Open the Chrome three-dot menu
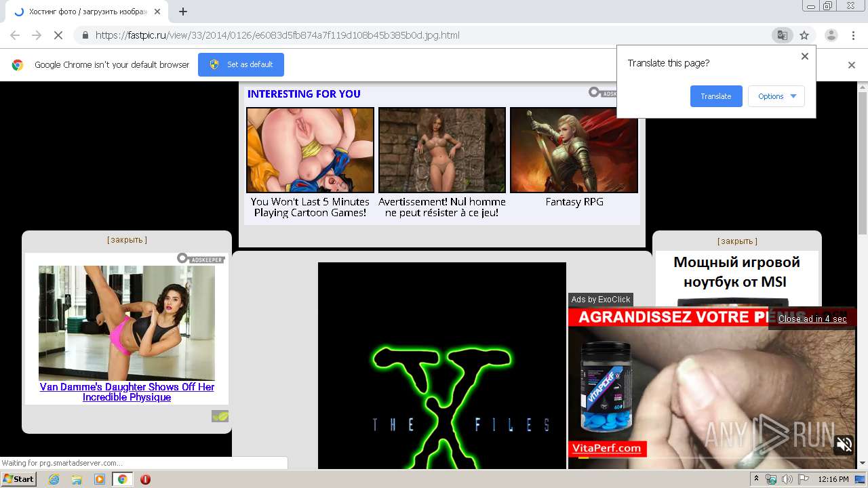Viewport: 868px width, 488px height. point(852,35)
